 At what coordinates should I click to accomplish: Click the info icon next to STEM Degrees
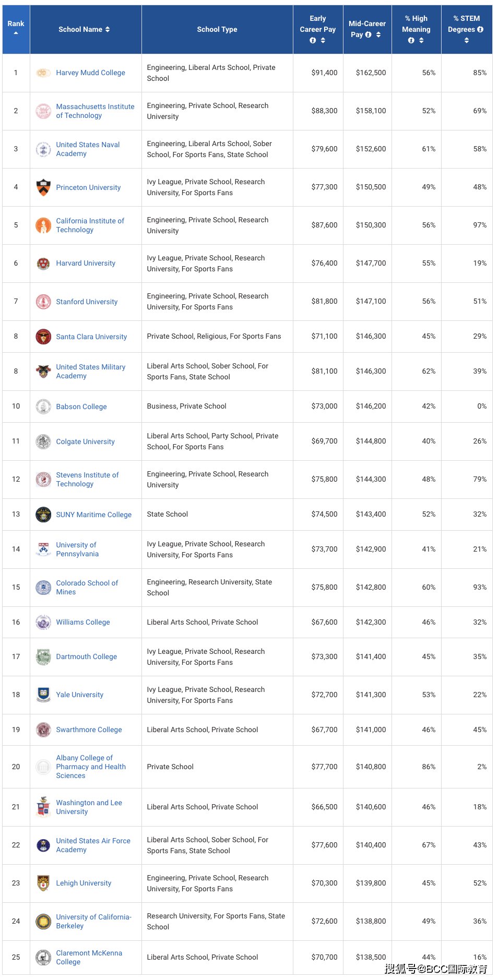coord(480,29)
